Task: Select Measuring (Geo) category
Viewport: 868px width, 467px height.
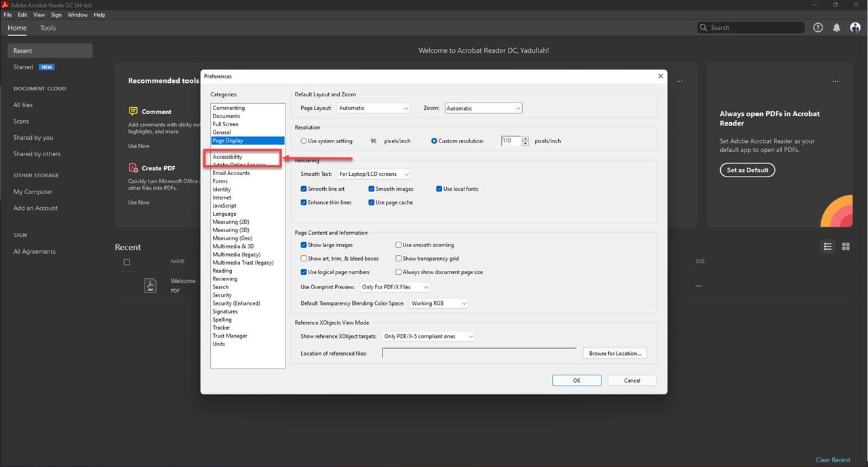Action: [233, 238]
